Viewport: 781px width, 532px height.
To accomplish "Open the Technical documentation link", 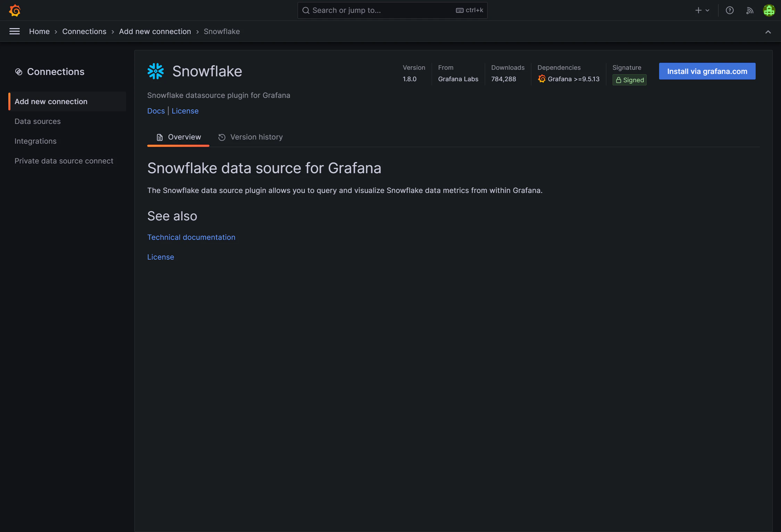I will 191,237.
